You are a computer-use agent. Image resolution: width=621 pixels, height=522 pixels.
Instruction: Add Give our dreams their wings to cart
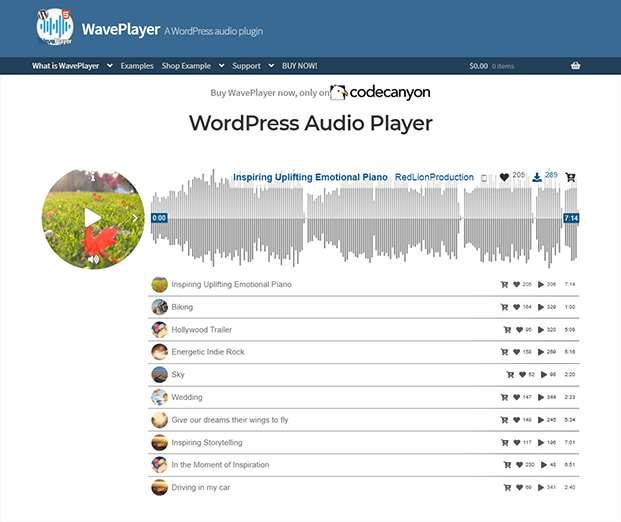point(504,420)
